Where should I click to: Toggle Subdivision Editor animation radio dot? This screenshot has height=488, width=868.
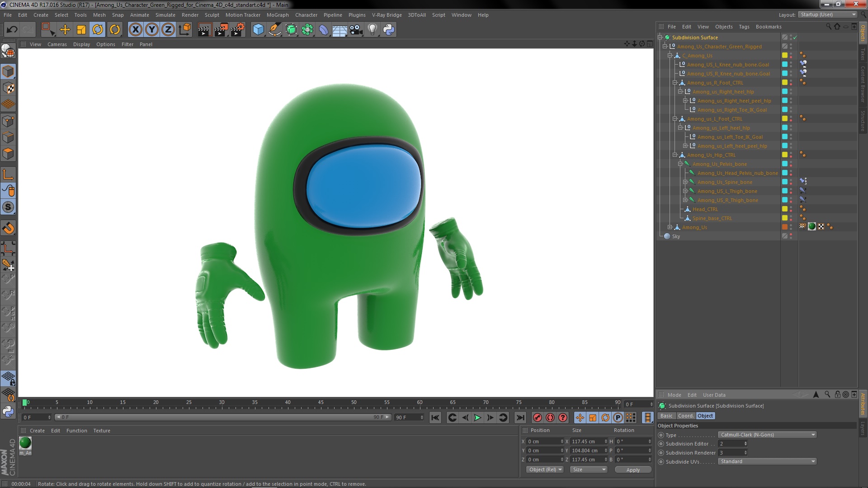pos(661,444)
